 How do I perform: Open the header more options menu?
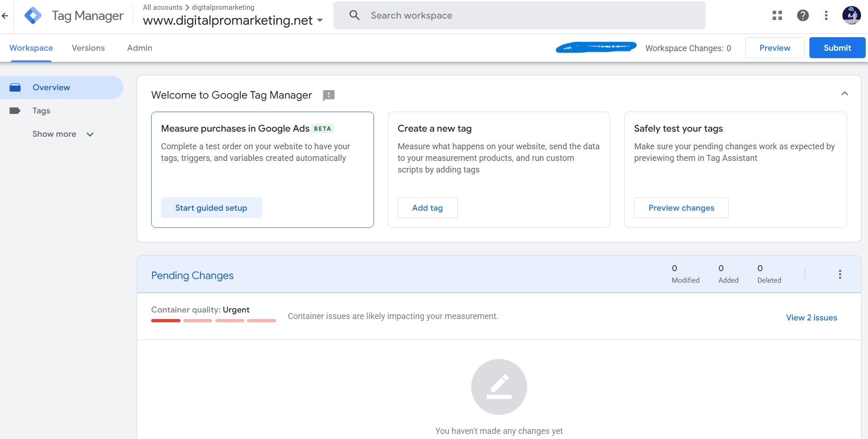click(x=826, y=15)
